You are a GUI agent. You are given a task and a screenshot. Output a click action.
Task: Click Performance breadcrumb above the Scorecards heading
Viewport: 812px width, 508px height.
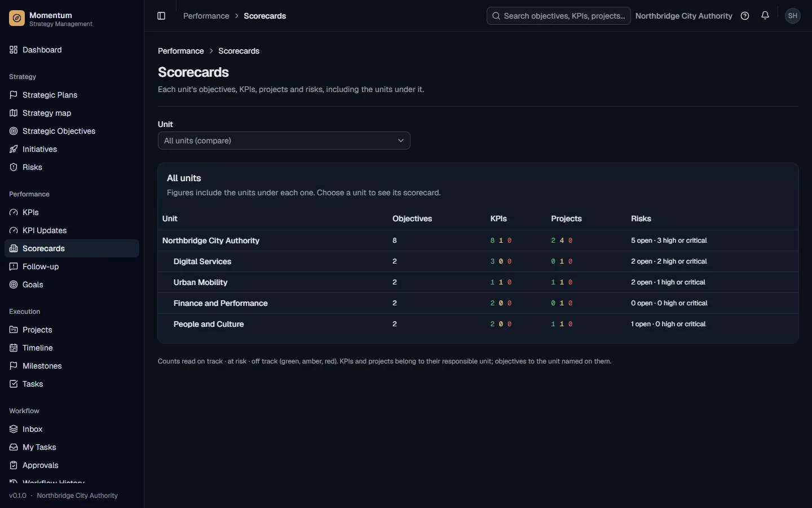[181, 51]
